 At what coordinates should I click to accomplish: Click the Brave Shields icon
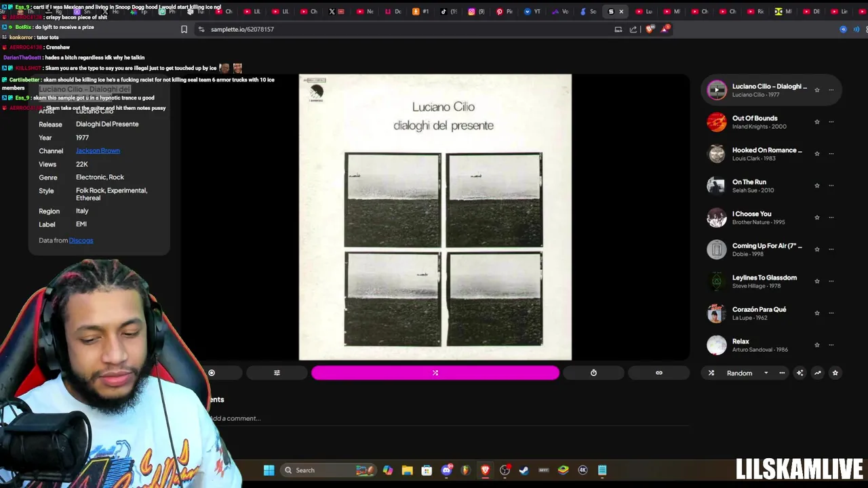tap(649, 29)
